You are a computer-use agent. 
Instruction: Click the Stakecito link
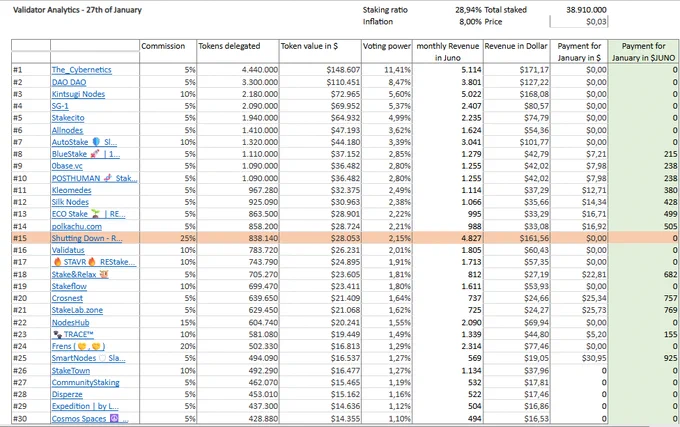(x=68, y=118)
